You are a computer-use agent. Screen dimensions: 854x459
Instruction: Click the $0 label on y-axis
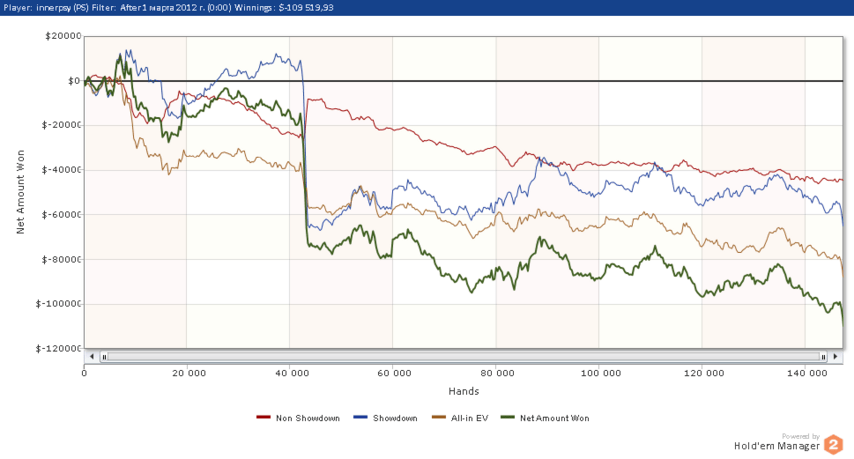click(73, 81)
